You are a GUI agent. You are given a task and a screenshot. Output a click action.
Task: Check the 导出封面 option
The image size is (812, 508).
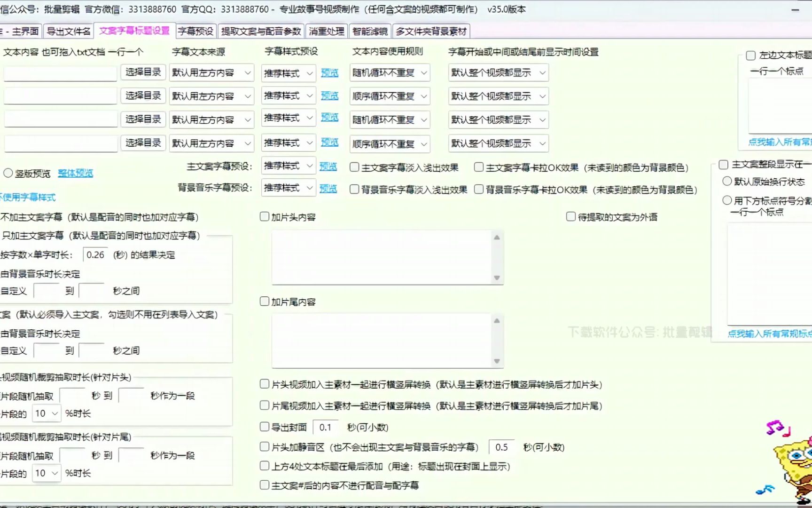(264, 427)
